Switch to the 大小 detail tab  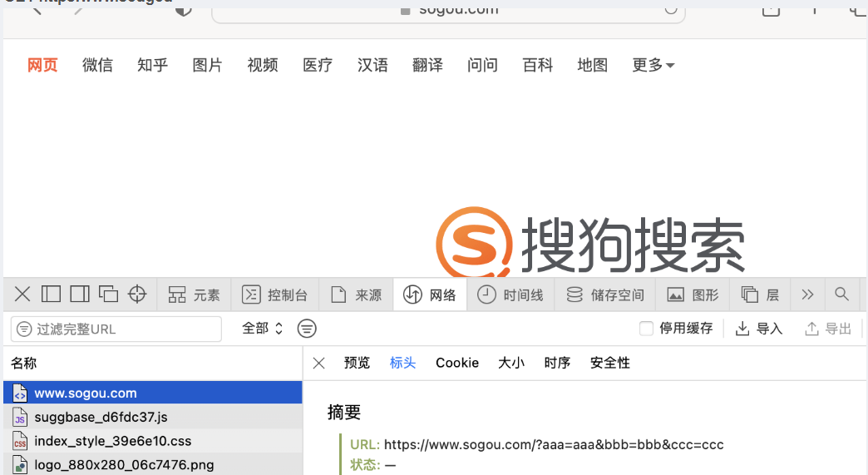[511, 363]
